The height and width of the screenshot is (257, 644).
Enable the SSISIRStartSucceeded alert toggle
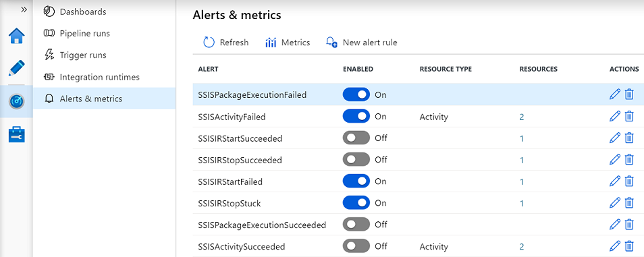356,138
